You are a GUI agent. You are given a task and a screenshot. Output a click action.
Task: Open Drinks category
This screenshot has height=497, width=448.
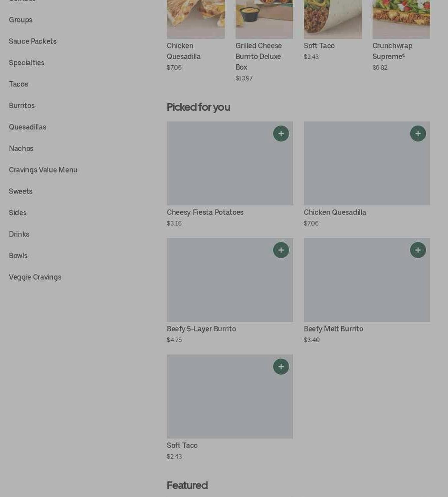click(x=19, y=234)
